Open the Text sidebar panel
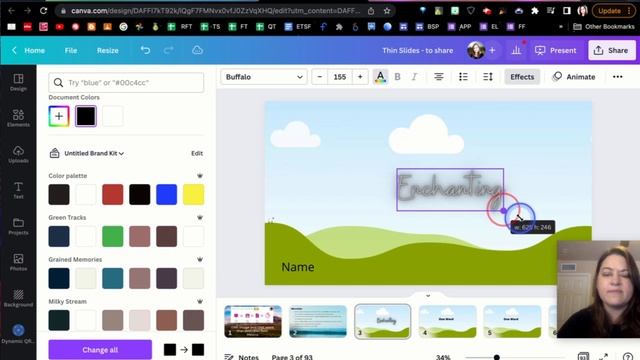Screen dimensions: 640x360 pos(18,190)
